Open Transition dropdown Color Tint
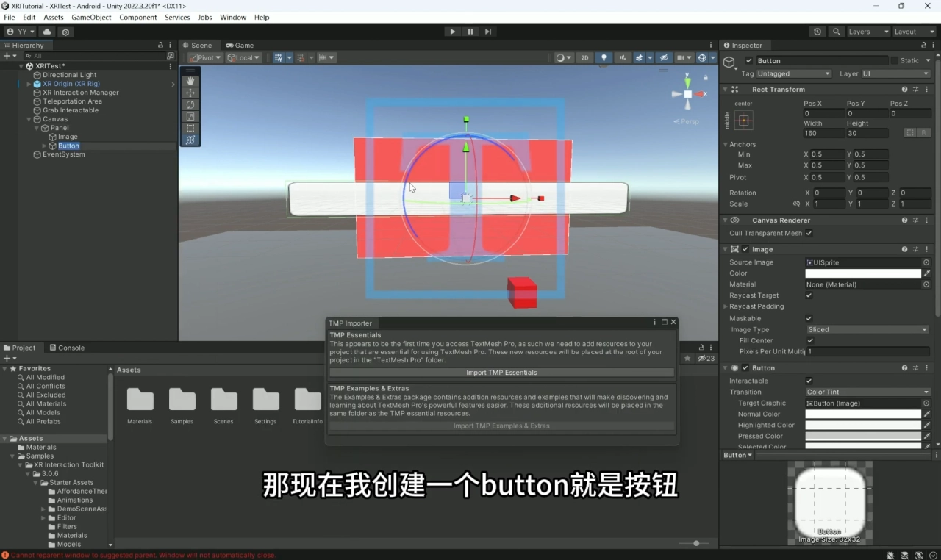The image size is (941, 560). tap(867, 392)
